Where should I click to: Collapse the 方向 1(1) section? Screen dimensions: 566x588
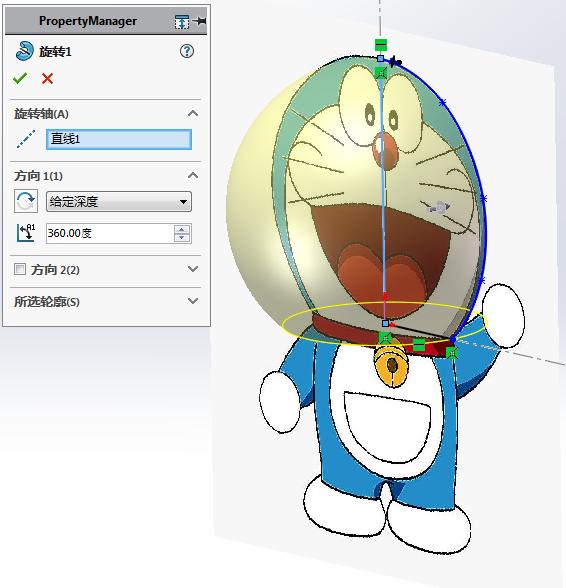tap(193, 176)
